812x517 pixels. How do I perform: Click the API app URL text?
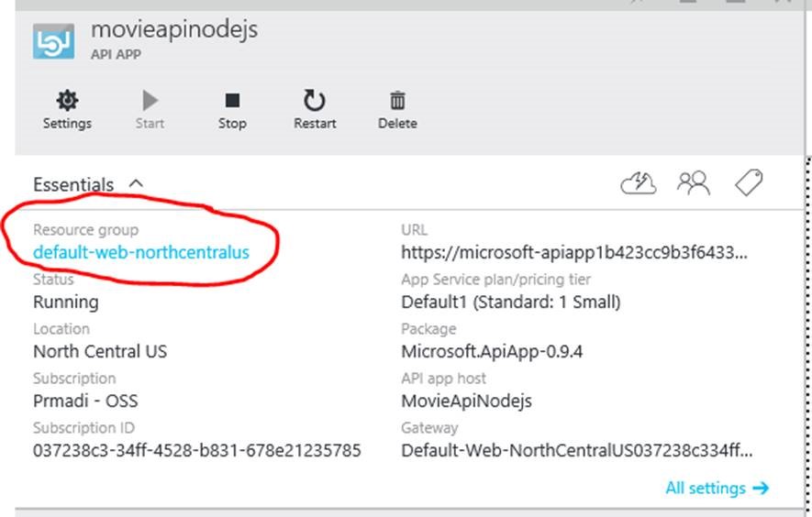coord(574,252)
